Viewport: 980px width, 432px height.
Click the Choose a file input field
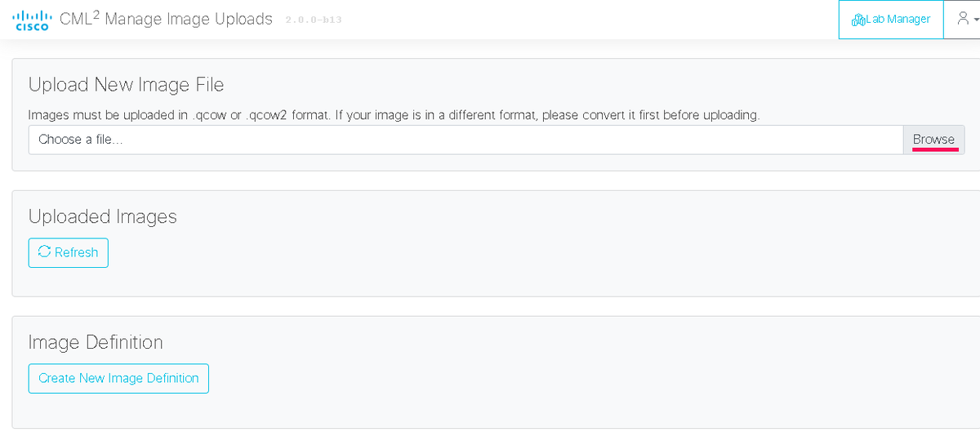pyautogui.click(x=465, y=140)
